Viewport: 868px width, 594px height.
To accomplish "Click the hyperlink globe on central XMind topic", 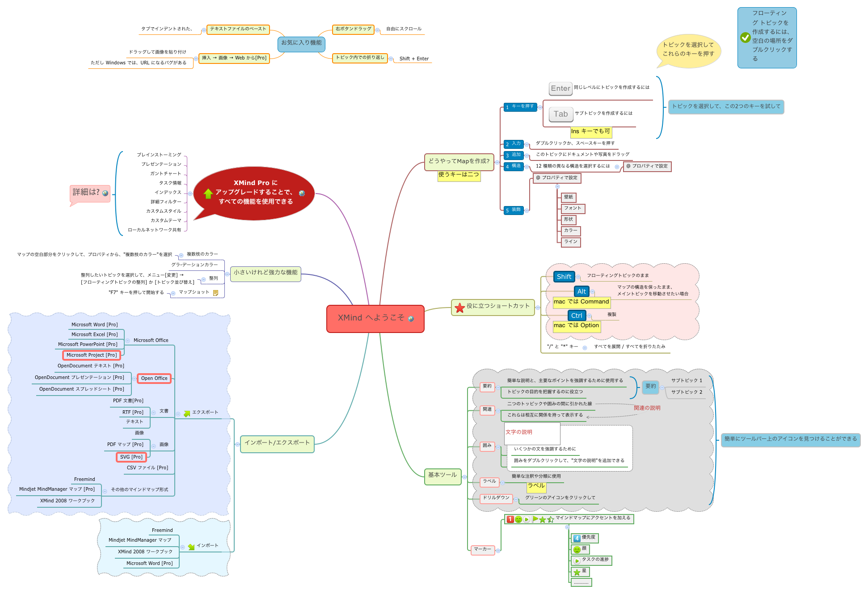I will tap(411, 319).
